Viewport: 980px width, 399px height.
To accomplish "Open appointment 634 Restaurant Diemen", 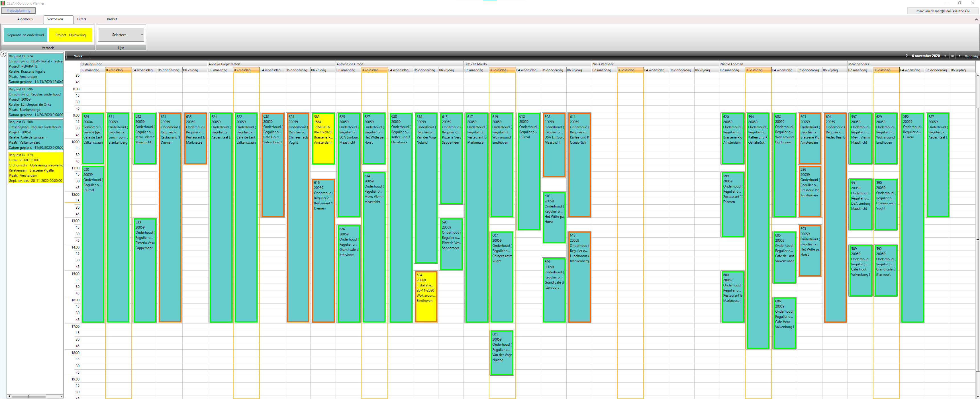I will coord(170,218).
